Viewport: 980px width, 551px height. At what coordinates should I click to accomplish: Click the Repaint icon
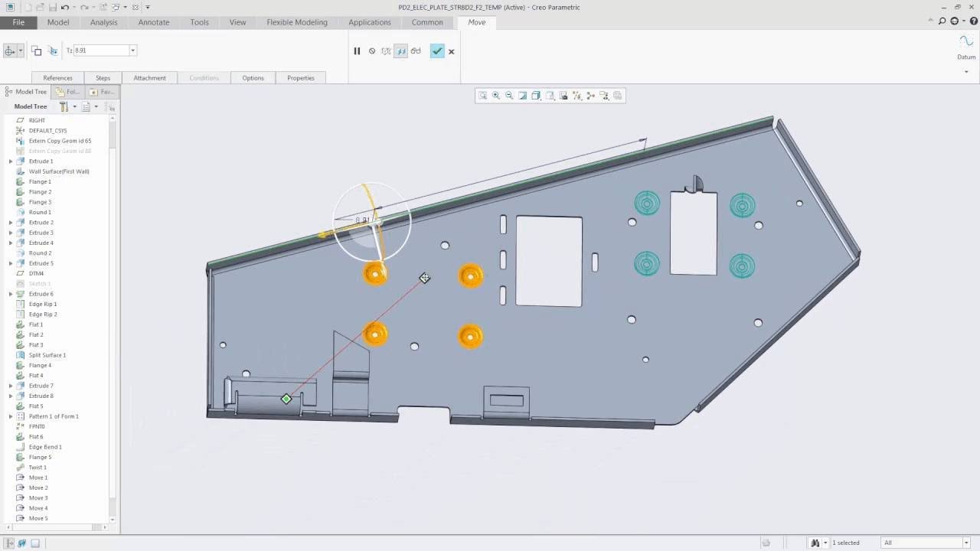523,96
